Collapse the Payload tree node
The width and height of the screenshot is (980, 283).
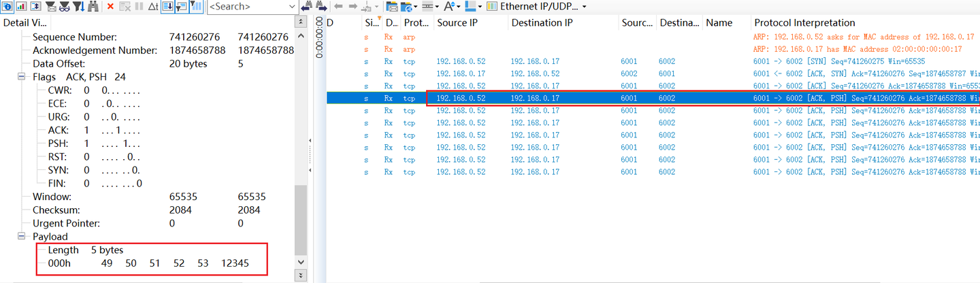tap(22, 236)
